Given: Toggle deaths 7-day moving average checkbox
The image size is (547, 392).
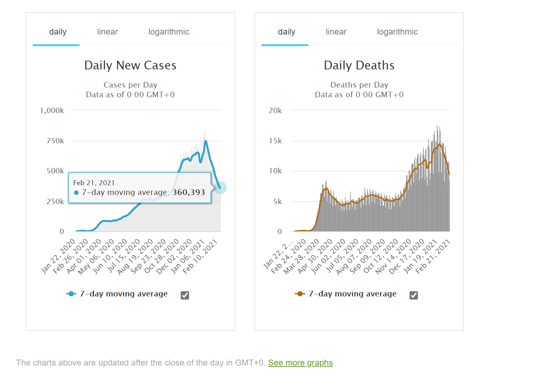Looking at the screenshot, I should 414,295.
